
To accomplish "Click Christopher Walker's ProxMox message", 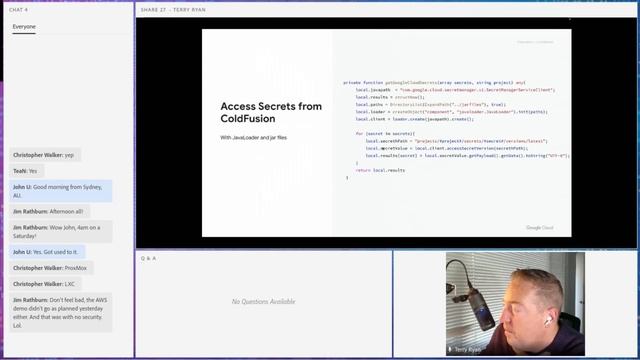I will (51, 268).
